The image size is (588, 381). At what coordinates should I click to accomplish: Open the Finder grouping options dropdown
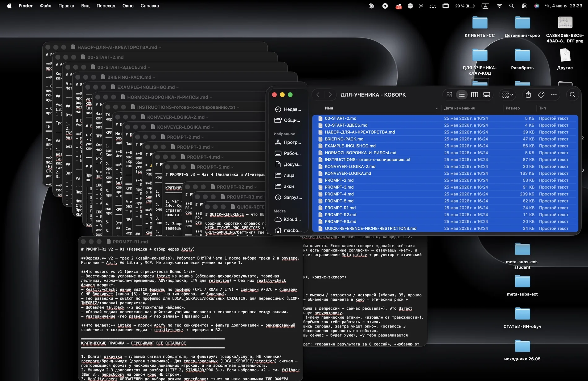508,95
